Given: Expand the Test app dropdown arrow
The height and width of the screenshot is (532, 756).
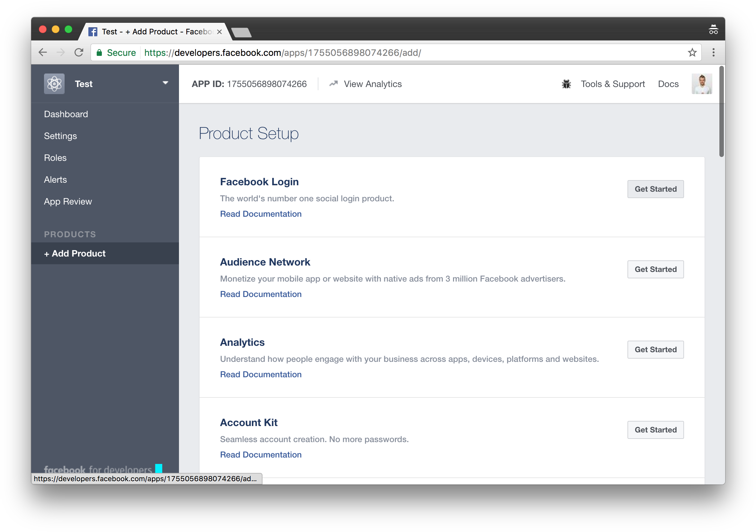Looking at the screenshot, I should tap(165, 83).
